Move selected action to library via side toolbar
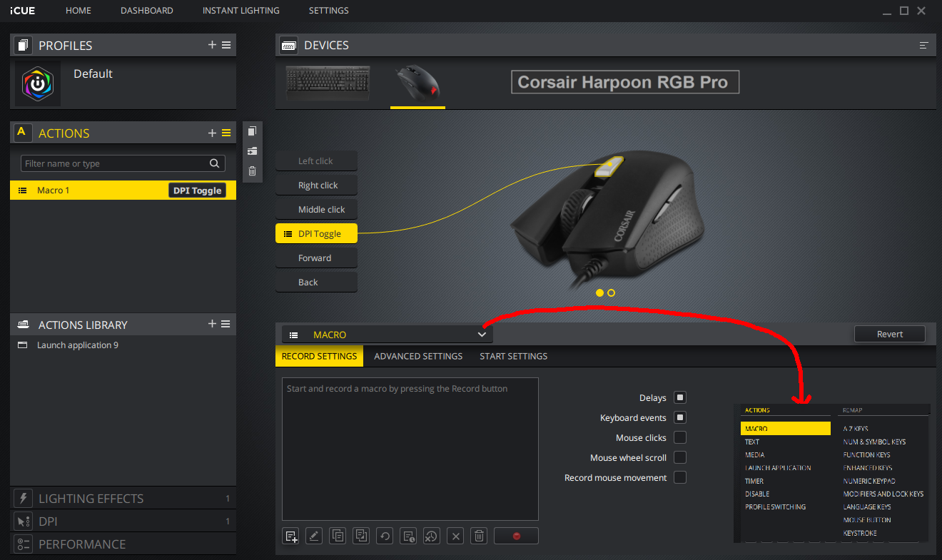The height and width of the screenshot is (560, 942). 252,151
